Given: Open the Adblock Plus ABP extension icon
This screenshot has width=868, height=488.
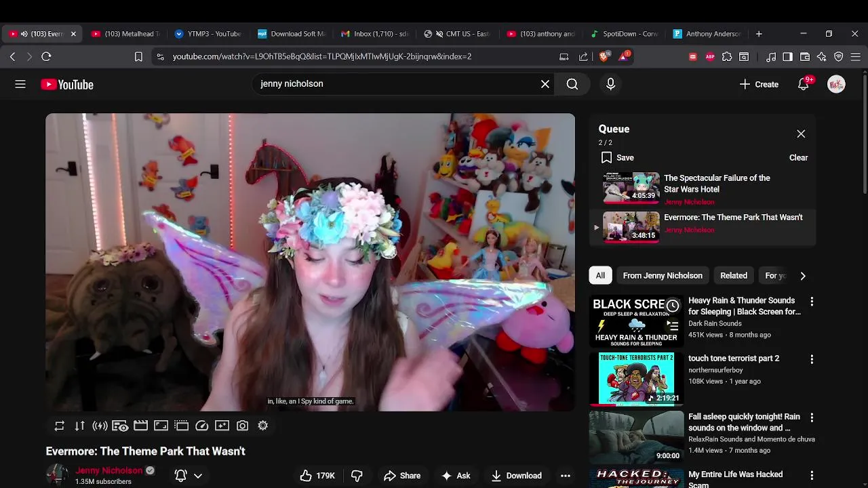Looking at the screenshot, I should click(710, 57).
